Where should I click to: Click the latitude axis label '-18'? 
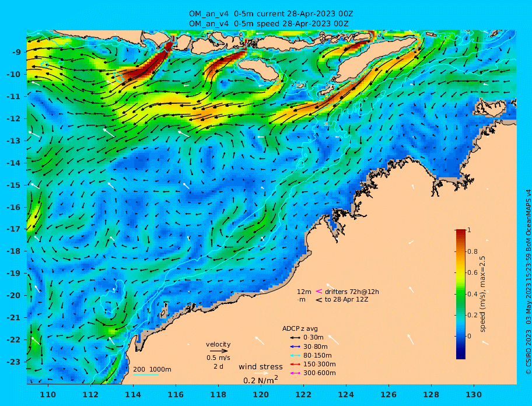[14, 251]
